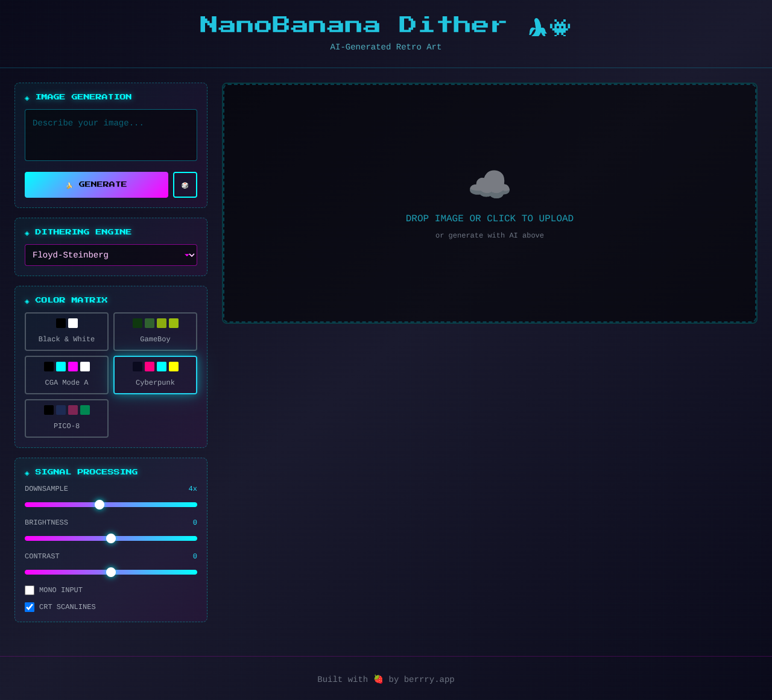The width and height of the screenshot is (772, 700).
Task: Click the diamond icon beside DITHERING ENGINE
Action: pos(27,232)
